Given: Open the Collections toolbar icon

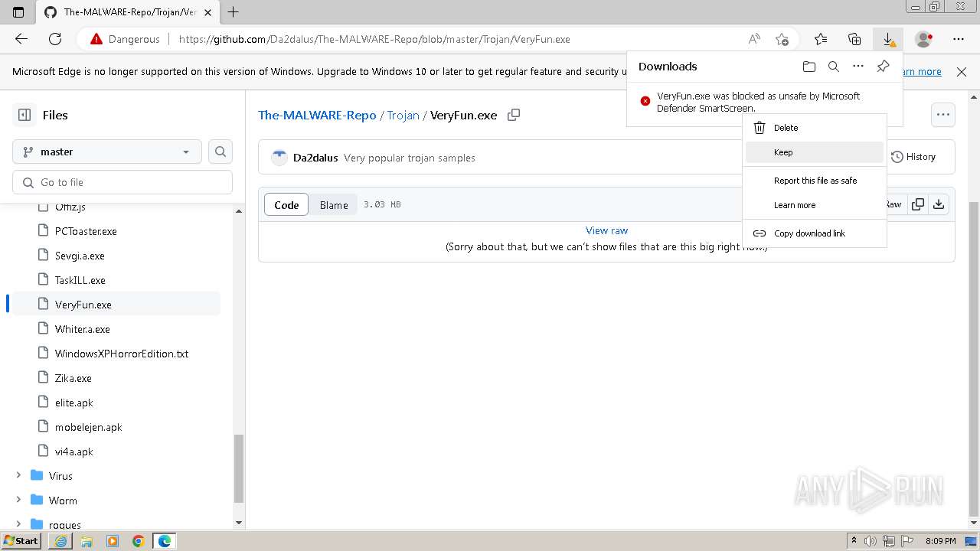Looking at the screenshot, I should pyautogui.click(x=854, y=39).
